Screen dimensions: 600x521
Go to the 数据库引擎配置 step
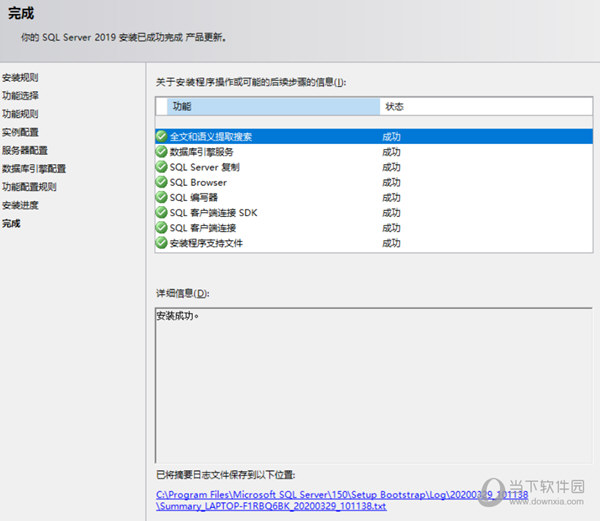point(34,169)
